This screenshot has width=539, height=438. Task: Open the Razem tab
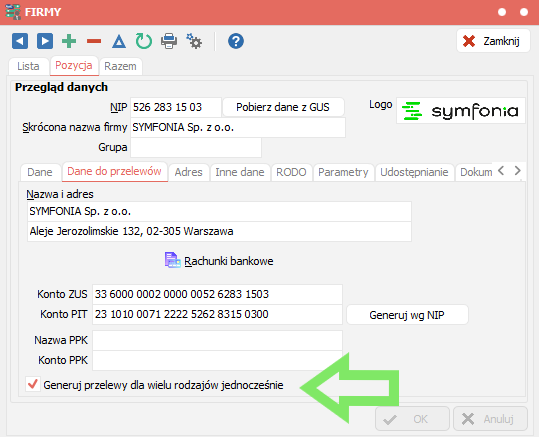(120, 66)
